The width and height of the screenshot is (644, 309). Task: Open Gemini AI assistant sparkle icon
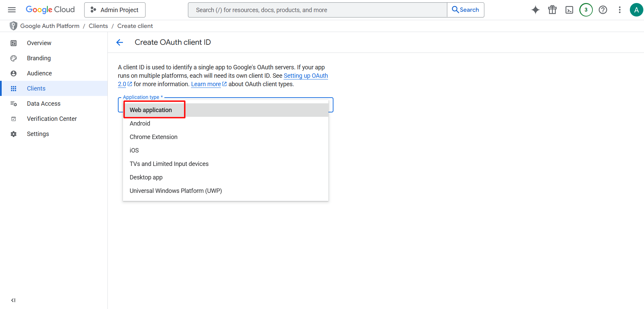coord(536,10)
